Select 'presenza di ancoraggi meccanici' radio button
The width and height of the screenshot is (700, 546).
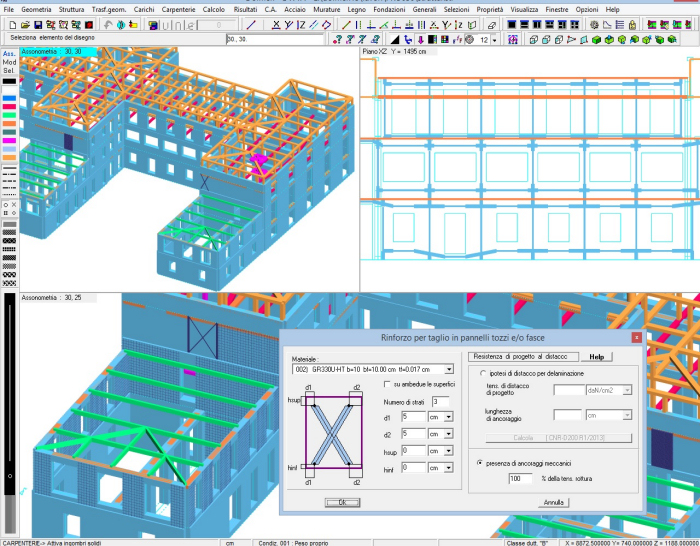coord(480,463)
